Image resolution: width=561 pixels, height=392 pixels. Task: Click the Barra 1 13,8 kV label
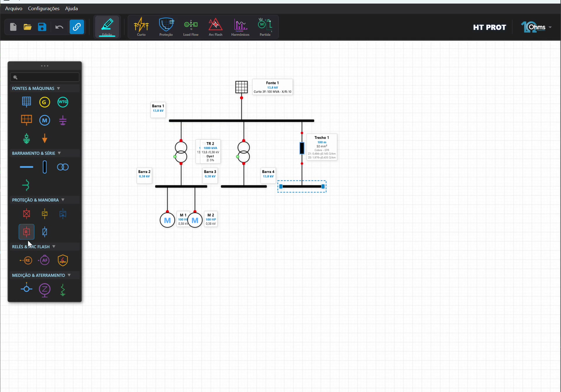click(158, 110)
